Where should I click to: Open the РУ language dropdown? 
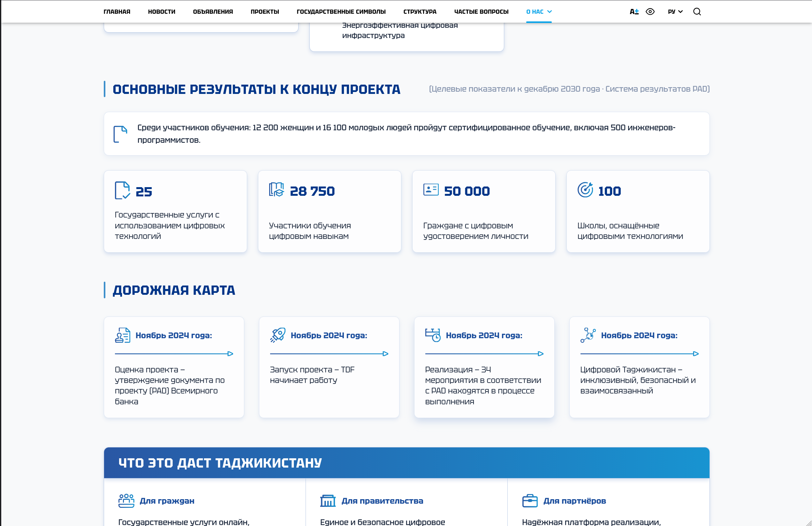[675, 11]
